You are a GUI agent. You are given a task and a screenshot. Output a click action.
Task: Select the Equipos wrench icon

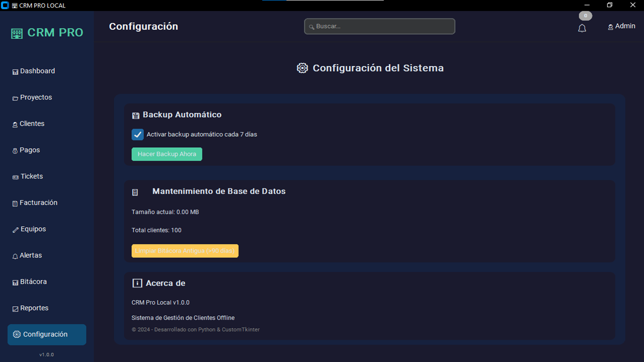tap(15, 229)
